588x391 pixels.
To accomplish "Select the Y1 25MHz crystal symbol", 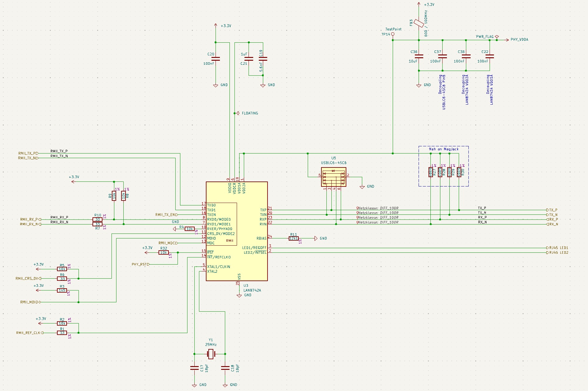I will tap(211, 354).
